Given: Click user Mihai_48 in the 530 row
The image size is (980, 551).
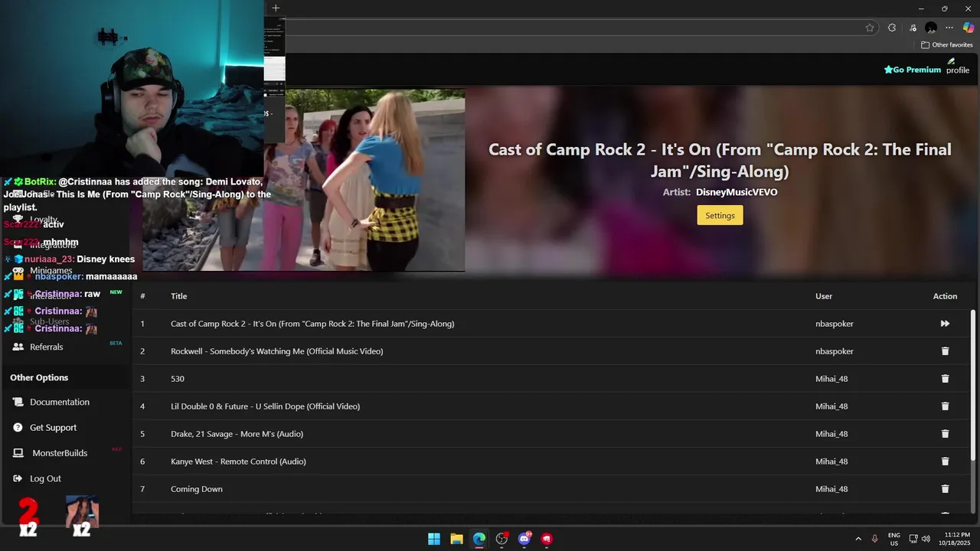Looking at the screenshot, I should click(831, 379).
